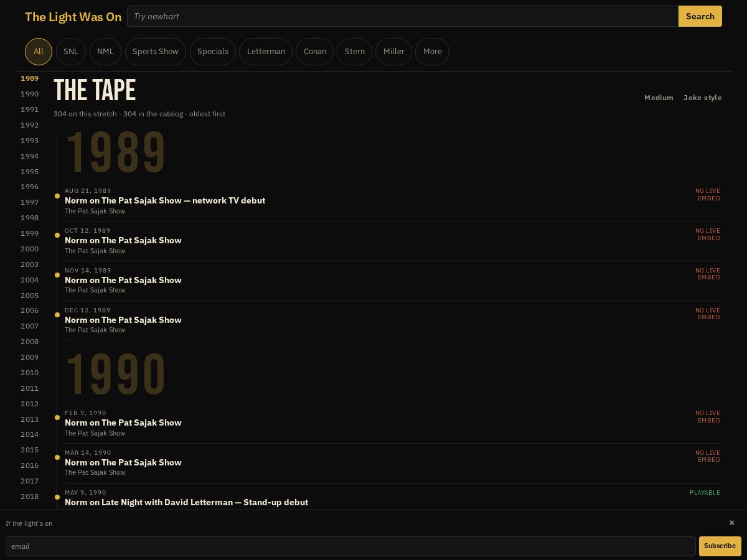Focus the email field in subscribe banner

[x=350, y=546]
